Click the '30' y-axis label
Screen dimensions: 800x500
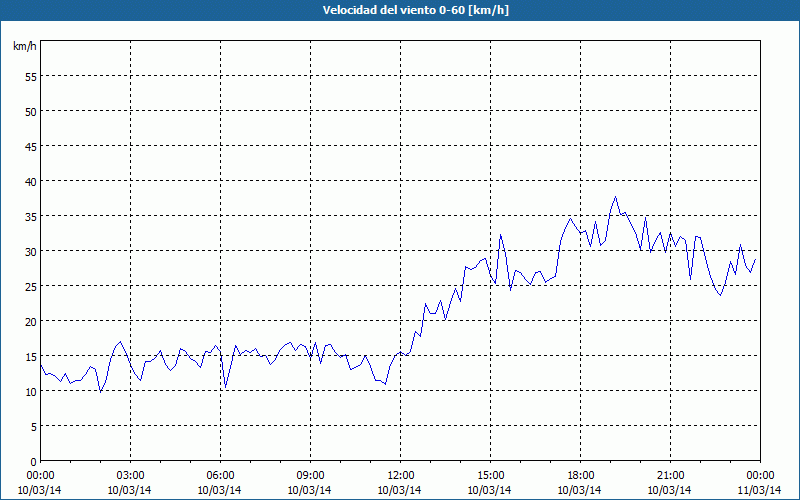pyautogui.click(x=31, y=251)
